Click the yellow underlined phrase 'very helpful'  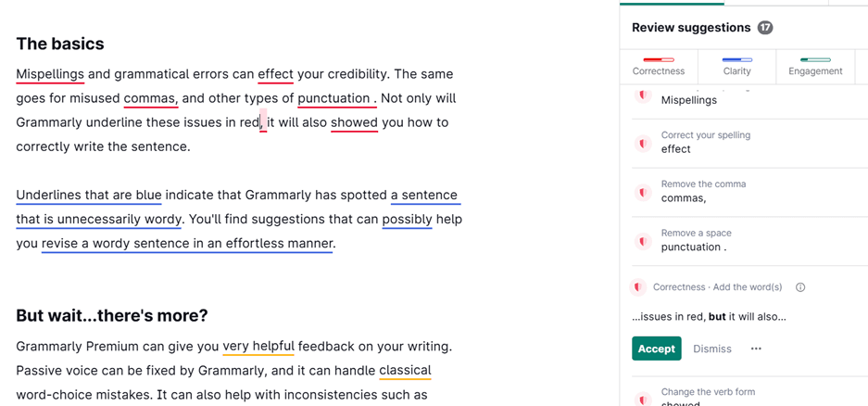[x=258, y=347]
